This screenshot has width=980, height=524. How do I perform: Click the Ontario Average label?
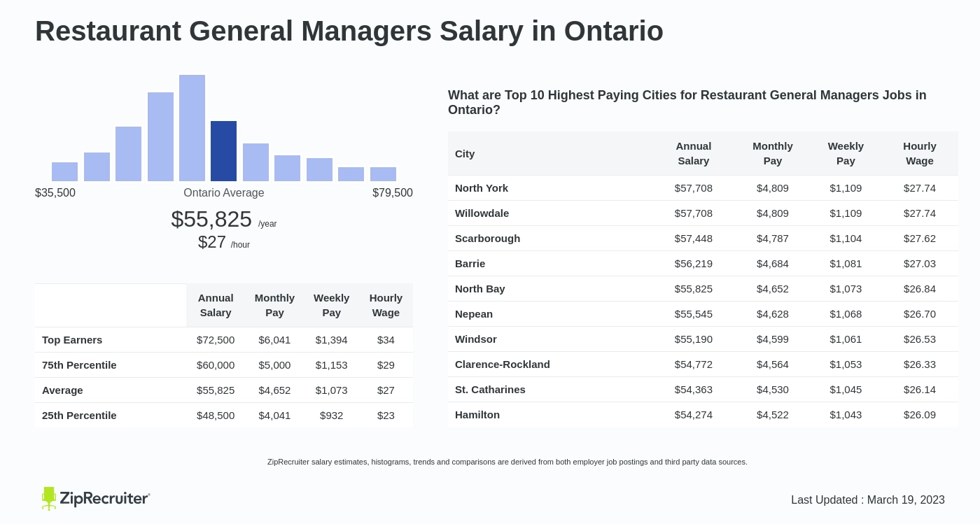(224, 193)
